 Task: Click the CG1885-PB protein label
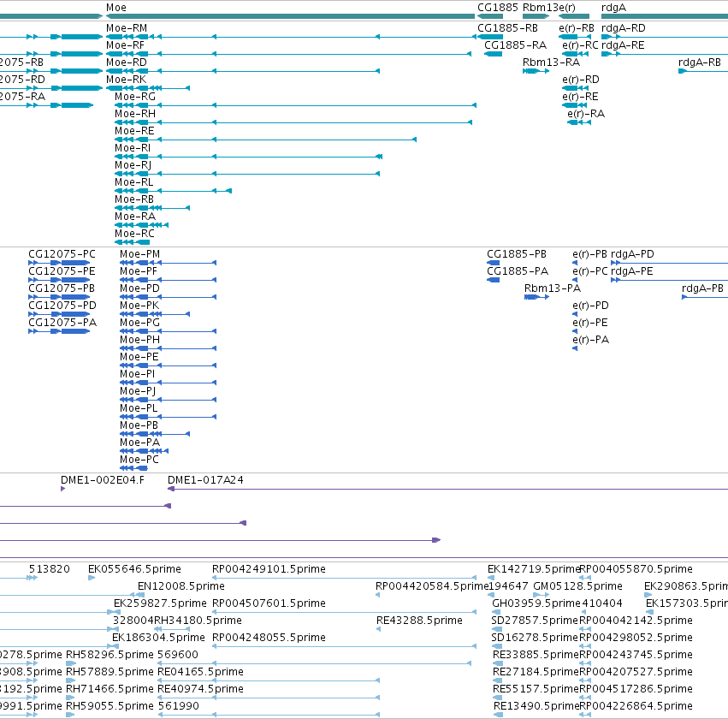(x=517, y=254)
